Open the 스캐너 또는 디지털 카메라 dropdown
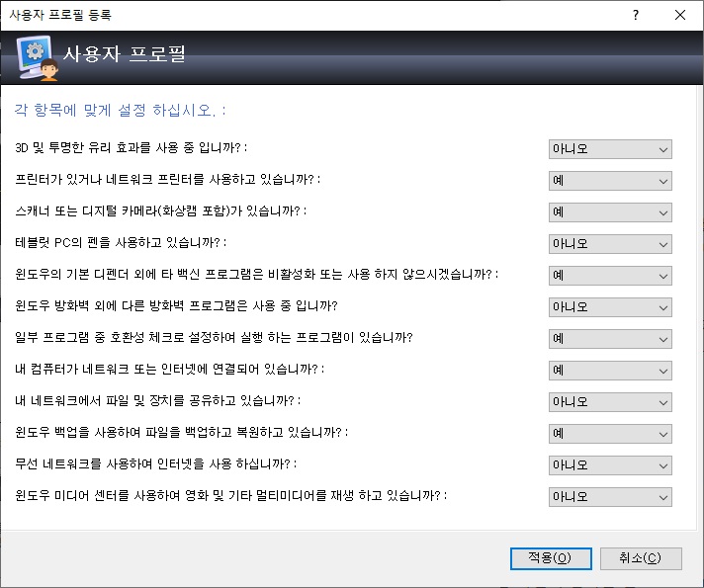 [610, 212]
